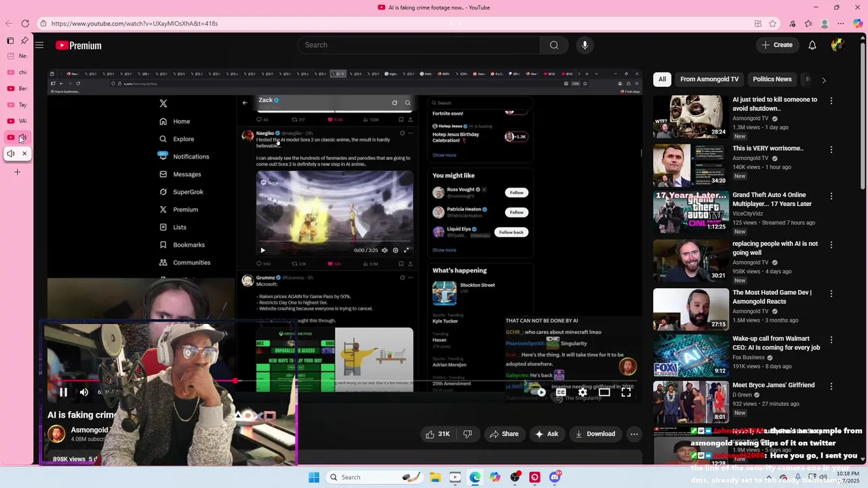Mute the video player volume
868x488 pixels.
pos(84,392)
